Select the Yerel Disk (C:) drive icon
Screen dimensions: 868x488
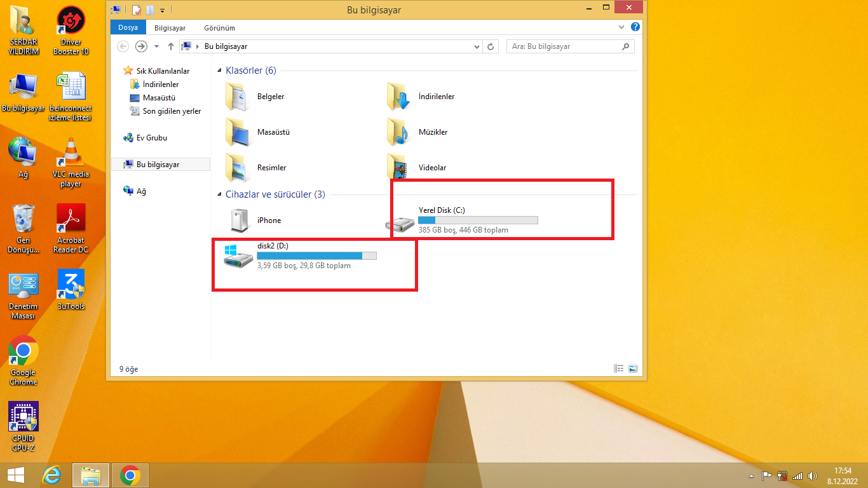[x=400, y=224]
